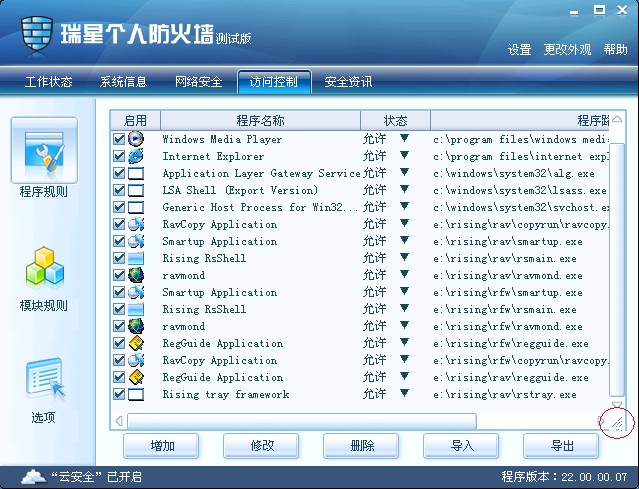639x489 pixels.
Task: Select the 访问控制 tab
Action: 274,82
